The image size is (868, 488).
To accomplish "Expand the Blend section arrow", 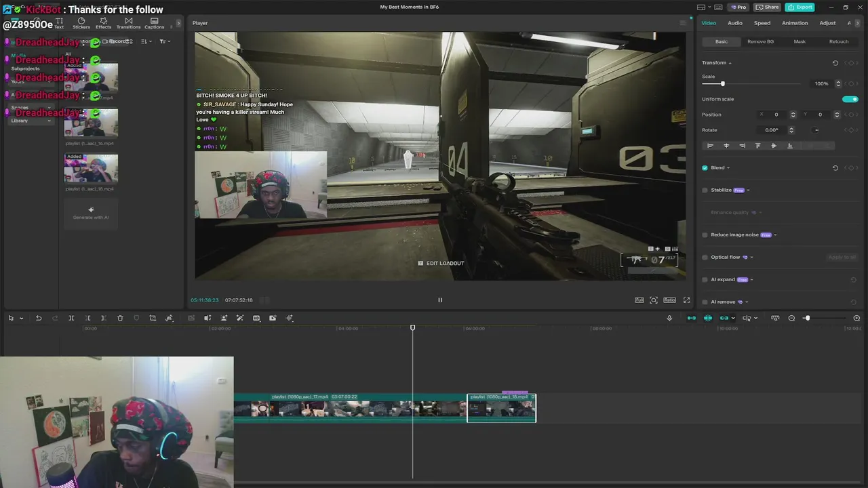I will [728, 168].
